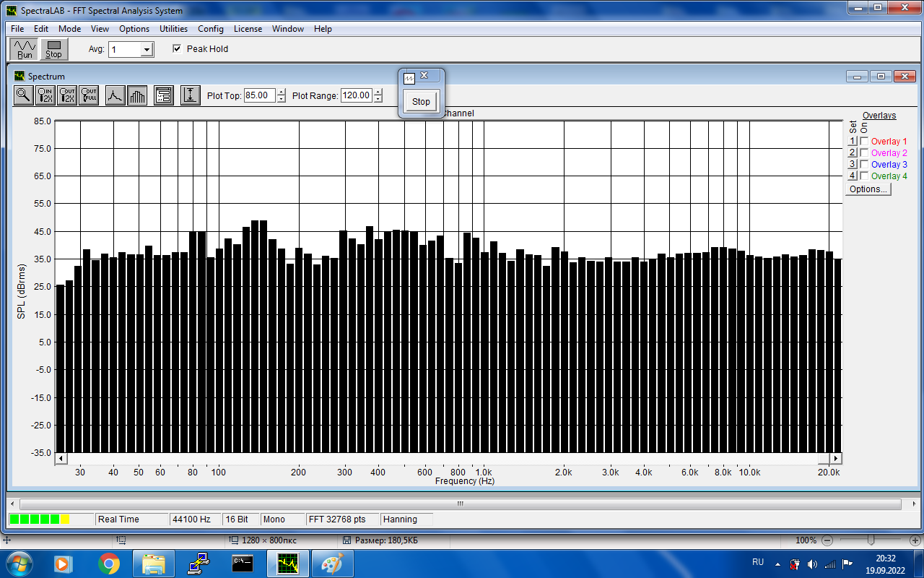
Task: Click the spectrum plot left scroll arrow
Action: point(61,459)
